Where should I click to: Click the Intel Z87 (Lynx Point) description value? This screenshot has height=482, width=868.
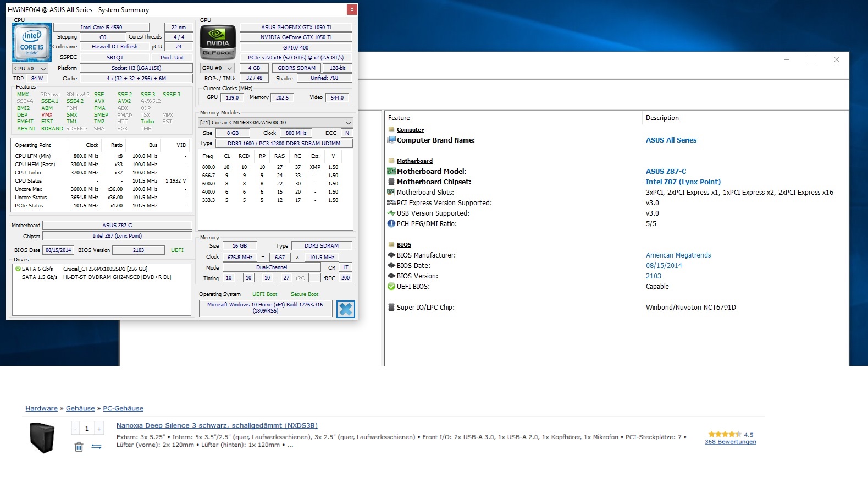(x=683, y=182)
